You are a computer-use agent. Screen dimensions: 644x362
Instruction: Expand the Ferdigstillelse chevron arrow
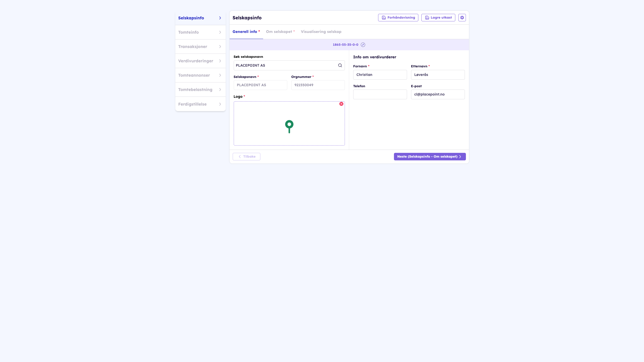220,104
